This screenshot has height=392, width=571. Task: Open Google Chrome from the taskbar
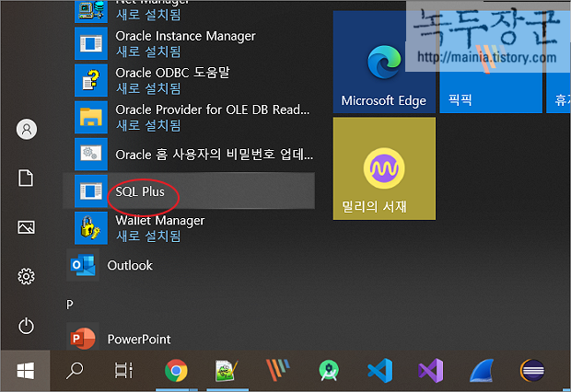pos(176,371)
